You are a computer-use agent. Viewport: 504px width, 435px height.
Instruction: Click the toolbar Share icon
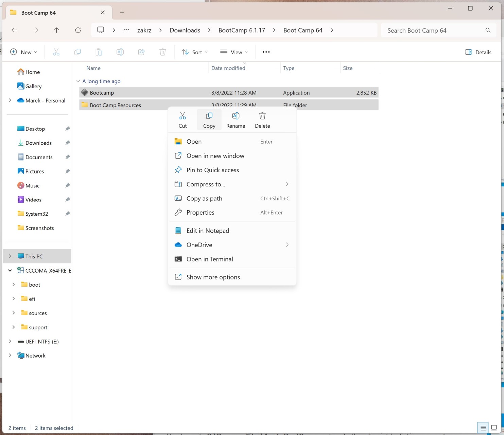(141, 52)
